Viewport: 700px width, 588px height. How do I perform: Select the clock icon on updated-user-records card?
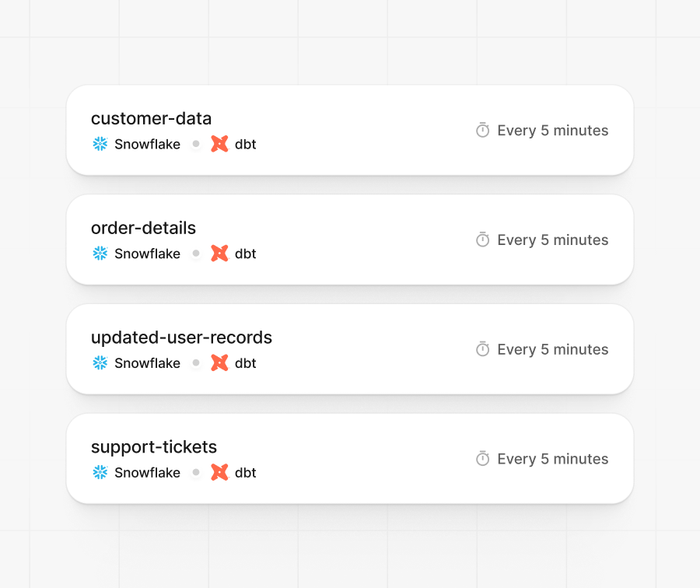[483, 349]
